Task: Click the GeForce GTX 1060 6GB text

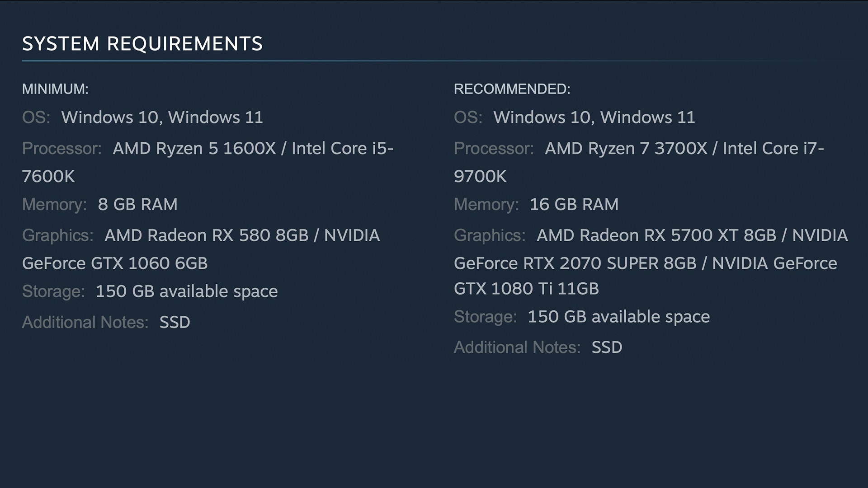Action: [x=115, y=263]
